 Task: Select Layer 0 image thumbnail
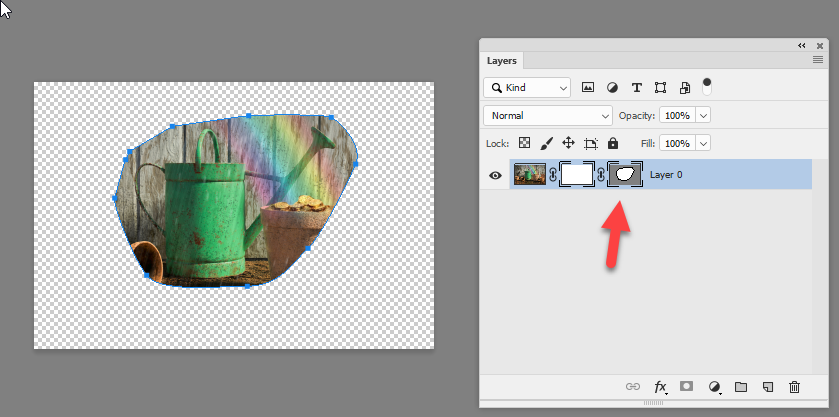click(530, 175)
